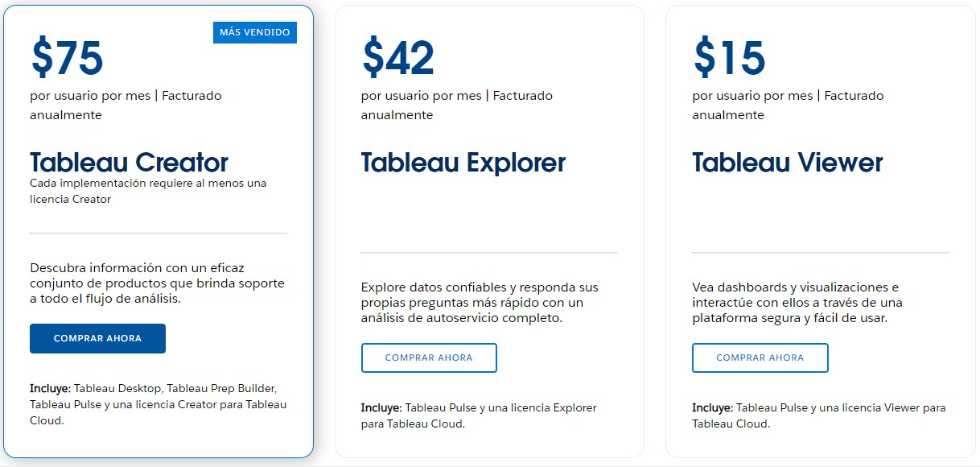Select the MÁS VENDIDO badge
Viewport: 980px width, 467px height.
tap(254, 32)
